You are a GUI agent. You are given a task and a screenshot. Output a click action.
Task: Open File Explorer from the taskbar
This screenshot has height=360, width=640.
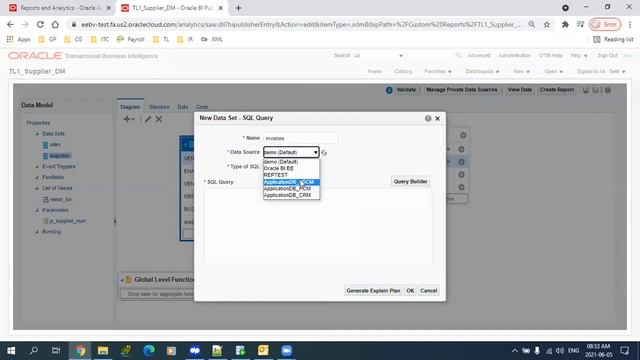coord(103,351)
